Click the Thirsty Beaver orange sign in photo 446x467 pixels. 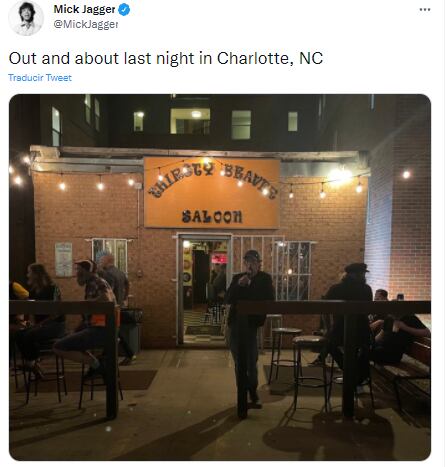click(x=212, y=193)
